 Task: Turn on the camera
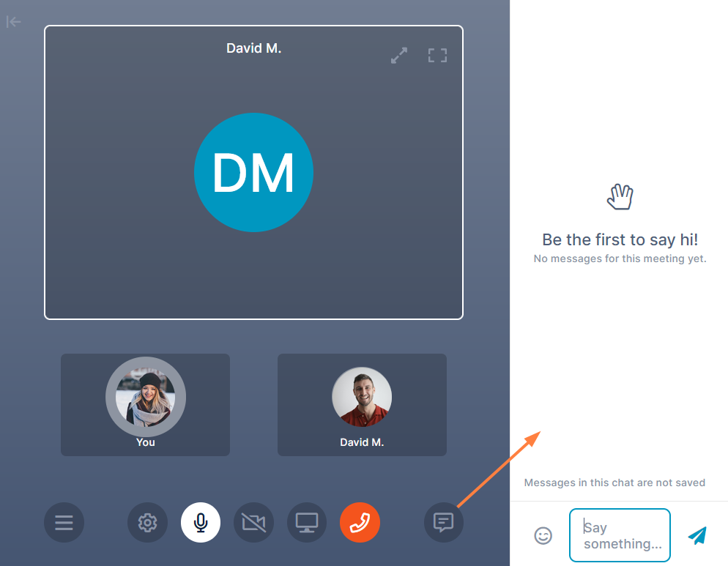tap(253, 522)
